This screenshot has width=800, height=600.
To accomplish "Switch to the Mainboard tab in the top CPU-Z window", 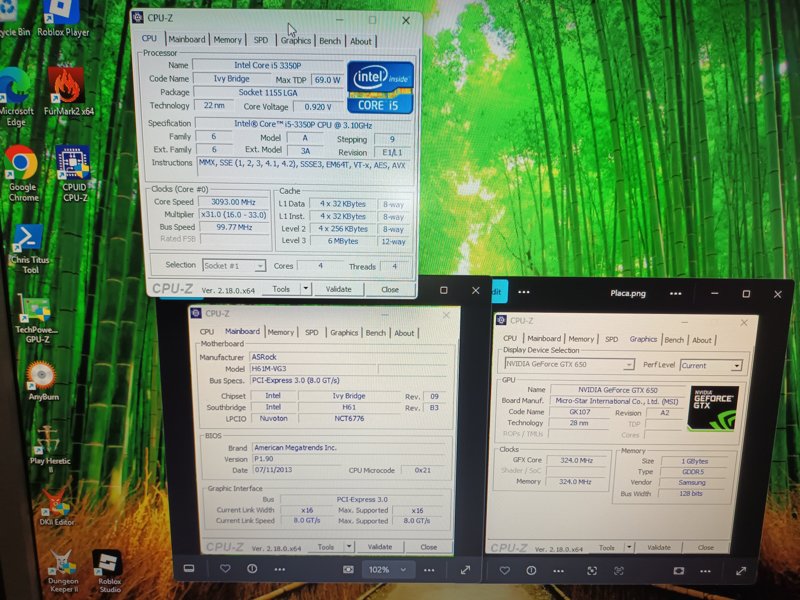I will coord(187,39).
